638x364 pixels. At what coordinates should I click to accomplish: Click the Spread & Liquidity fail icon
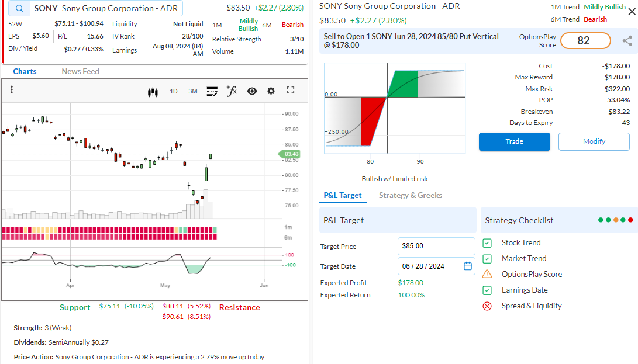click(487, 306)
